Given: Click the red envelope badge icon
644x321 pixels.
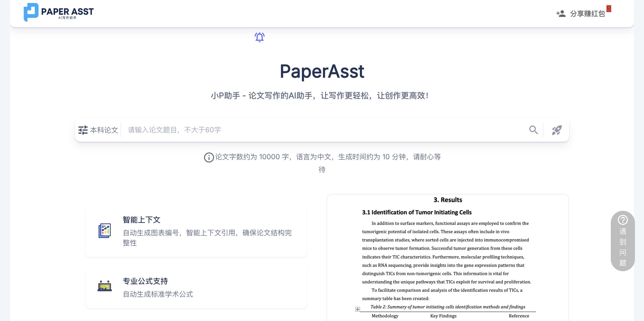Looking at the screenshot, I should [609, 9].
